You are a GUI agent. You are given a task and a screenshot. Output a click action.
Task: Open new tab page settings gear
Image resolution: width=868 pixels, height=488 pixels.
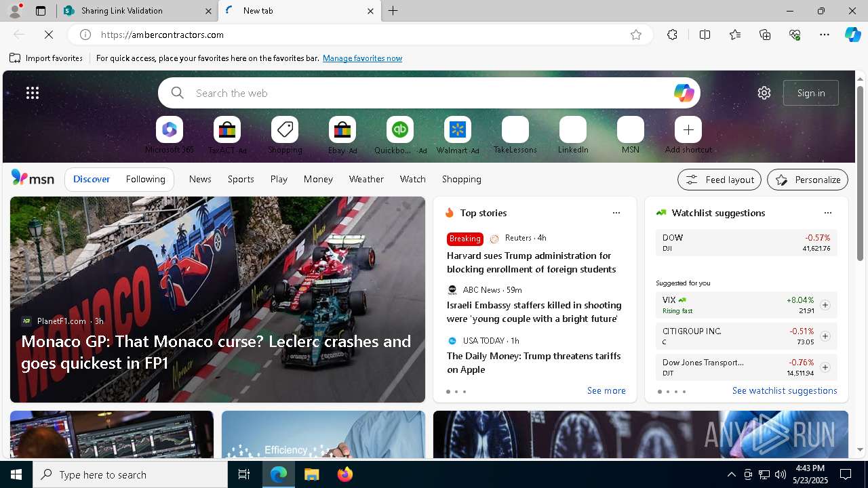pyautogui.click(x=764, y=93)
